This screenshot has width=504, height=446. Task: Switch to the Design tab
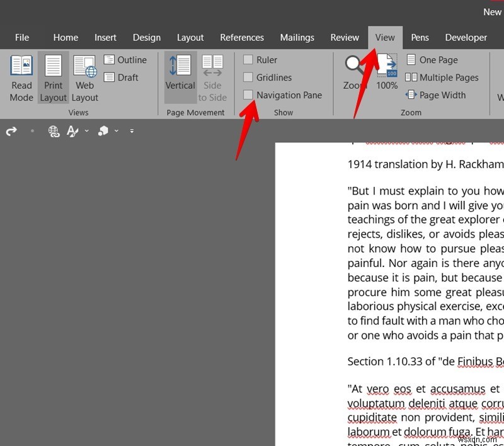click(147, 38)
